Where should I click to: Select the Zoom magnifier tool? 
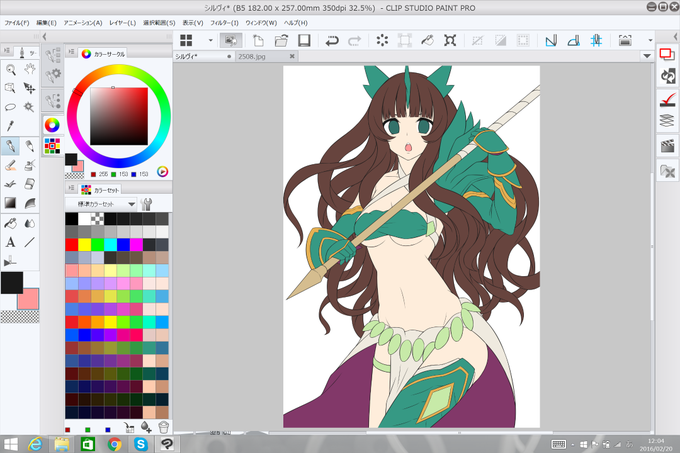[10, 69]
